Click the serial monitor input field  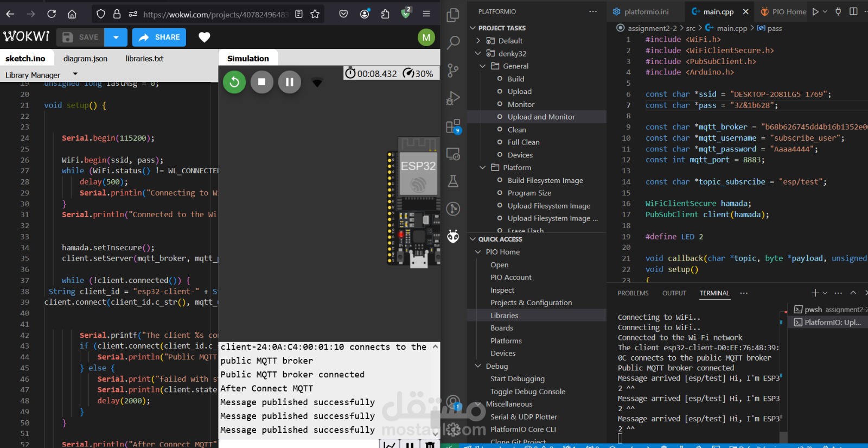[x=298, y=445]
